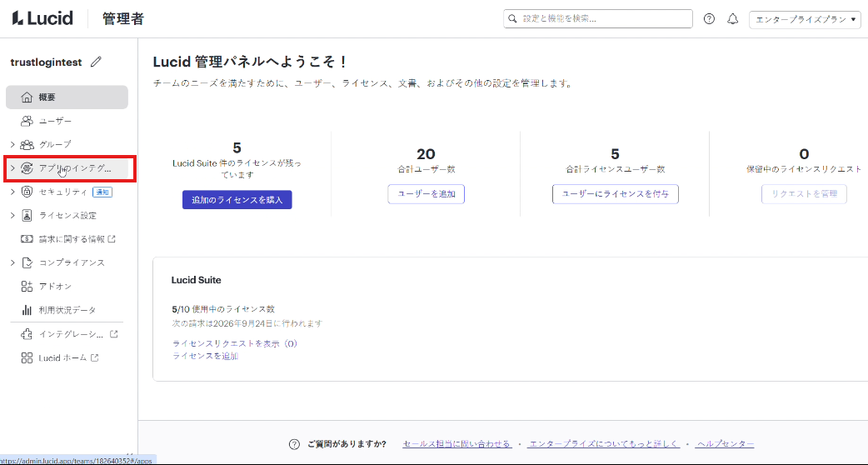Screen dimensions: 868x465
Task: Click the add-on grid icon beside アドオン
Action: click(27, 286)
